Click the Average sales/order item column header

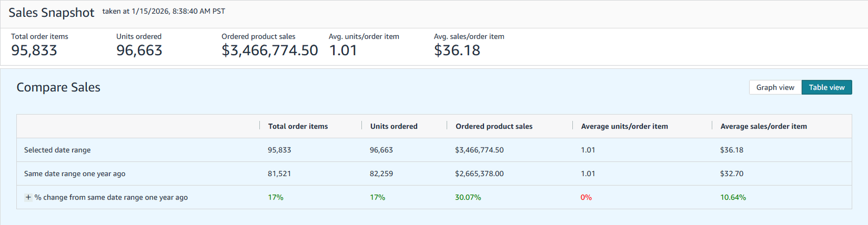tap(763, 126)
